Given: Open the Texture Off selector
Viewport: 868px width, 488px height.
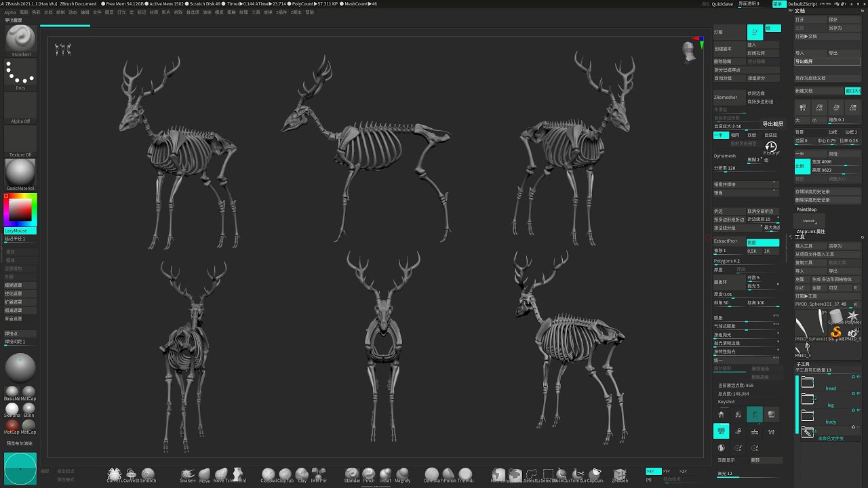Looking at the screenshot, I should coord(20,142).
